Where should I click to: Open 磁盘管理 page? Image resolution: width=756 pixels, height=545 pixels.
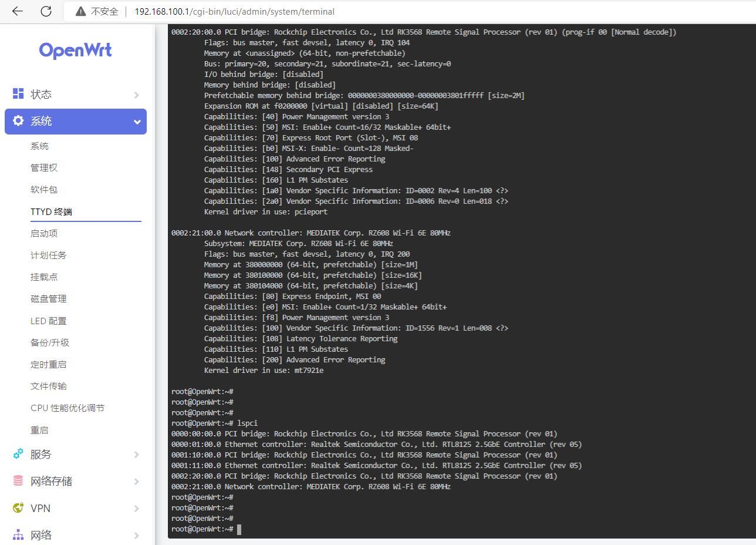coord(49,299)
